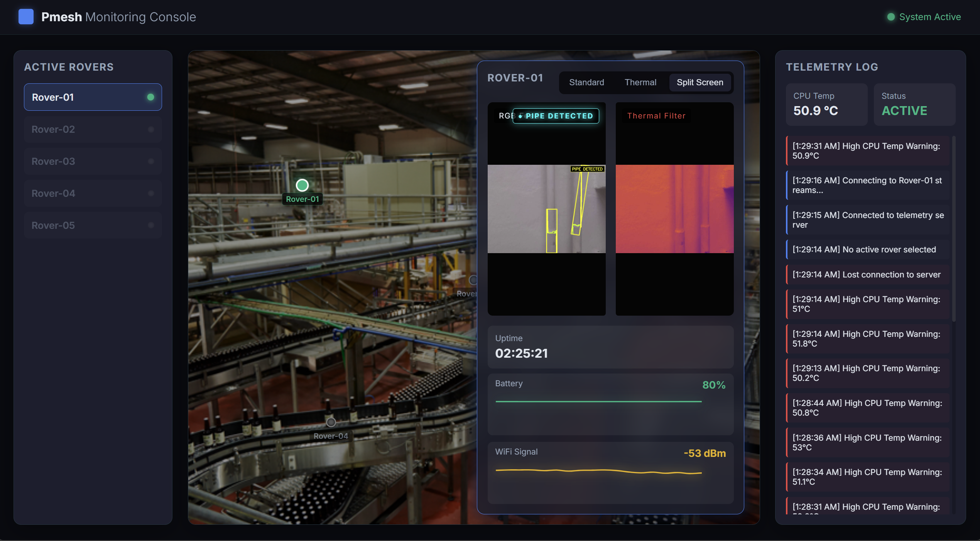
Task: Click the Pmesh logo icon
Action: coord(26,17)
